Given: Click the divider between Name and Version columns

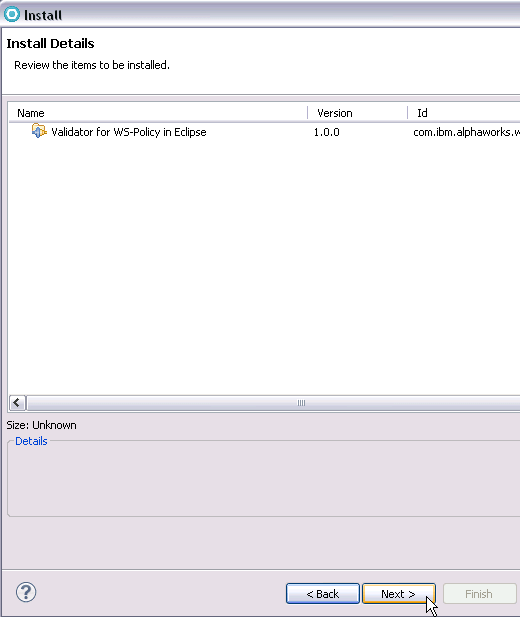Looking at the screenshot, I should [x=307, y=113].
